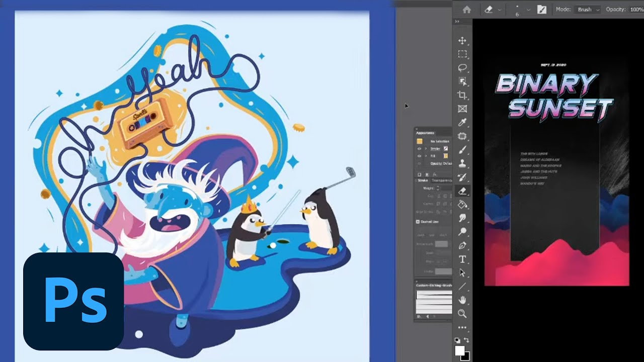
Task: Toggle Stroke visibility eye in Appearance
Action: pyautogui.click(x=420, y=149)
